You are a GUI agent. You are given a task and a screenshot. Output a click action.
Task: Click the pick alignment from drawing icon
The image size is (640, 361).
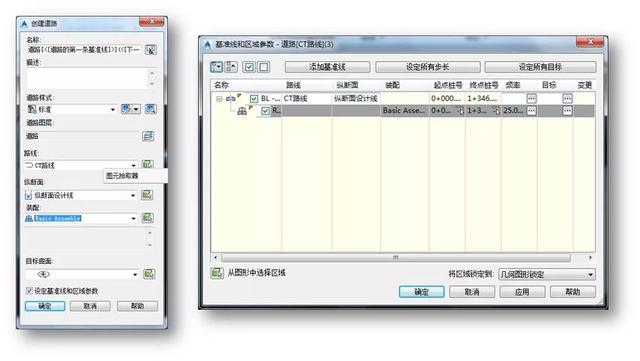147,164
